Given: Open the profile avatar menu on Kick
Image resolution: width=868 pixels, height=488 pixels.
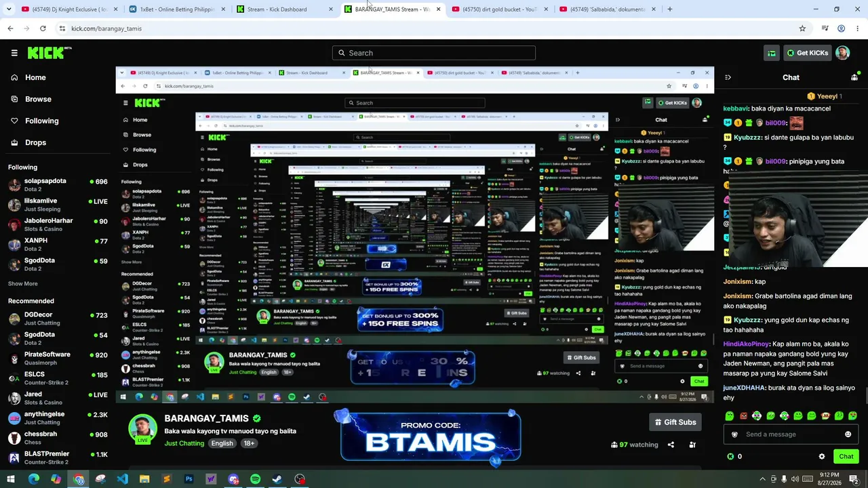Looking at the screenshot, I should click(x=842, y=53).
